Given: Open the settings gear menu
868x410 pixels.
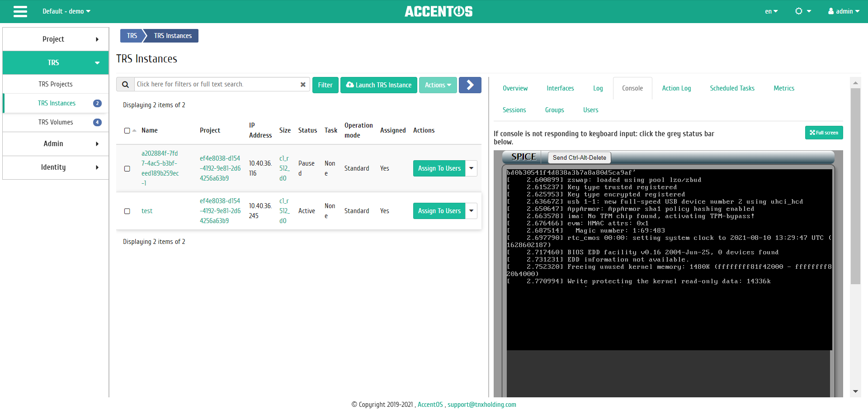Looking at the screenshot, I should coord(803,11).
